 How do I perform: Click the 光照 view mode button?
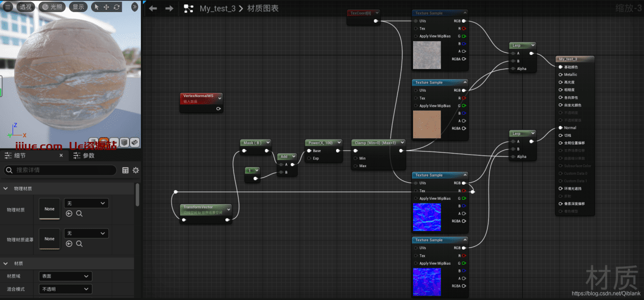point(52,7)
